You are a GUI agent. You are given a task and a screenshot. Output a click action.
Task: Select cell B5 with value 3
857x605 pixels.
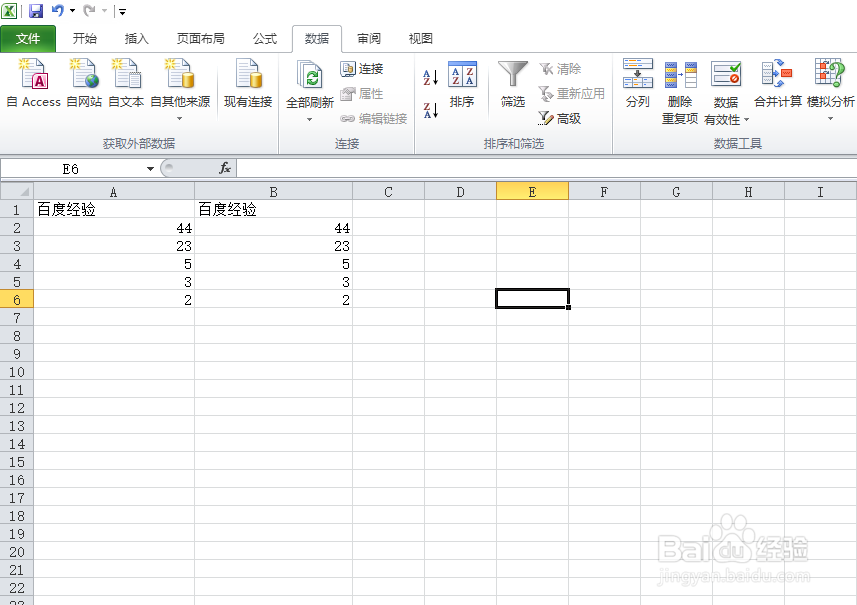[x=273, y=282]
